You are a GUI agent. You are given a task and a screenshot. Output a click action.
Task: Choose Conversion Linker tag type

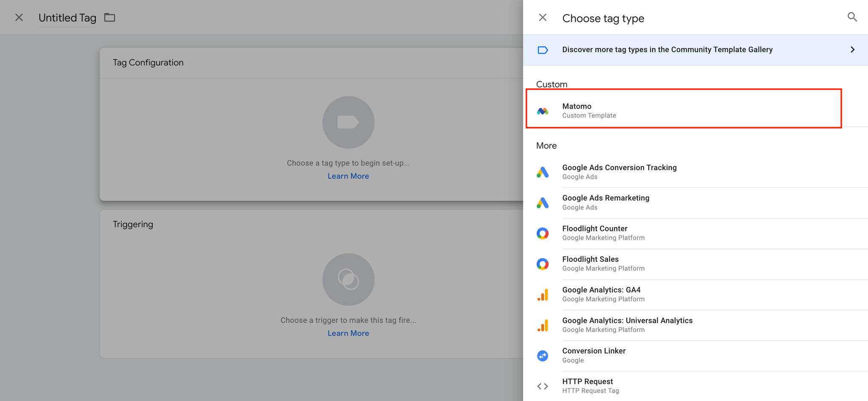pyautogui.click(x=696, y=355)
